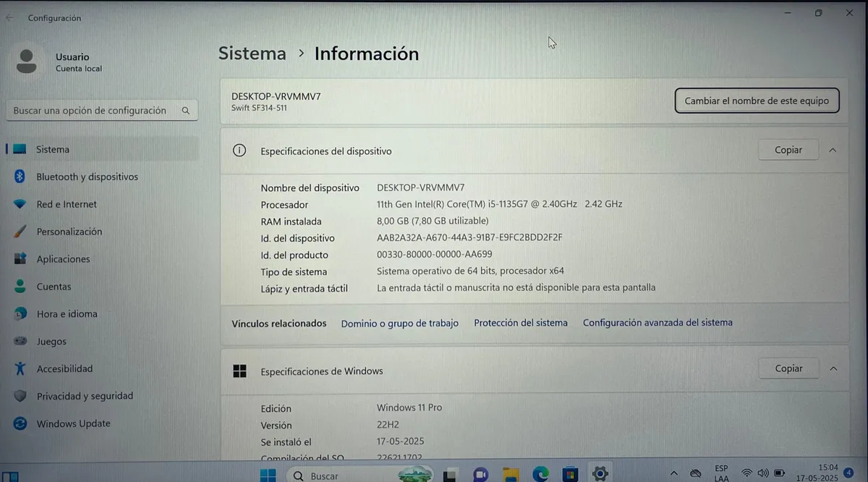
Task: Open Red e Internet via its Wi-Fi icon
Action: coord(20,204)
